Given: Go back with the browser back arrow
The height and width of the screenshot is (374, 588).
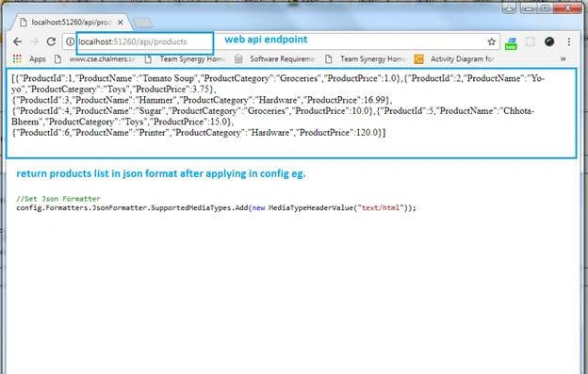Looking at the screenshot, I should (17, 41).
